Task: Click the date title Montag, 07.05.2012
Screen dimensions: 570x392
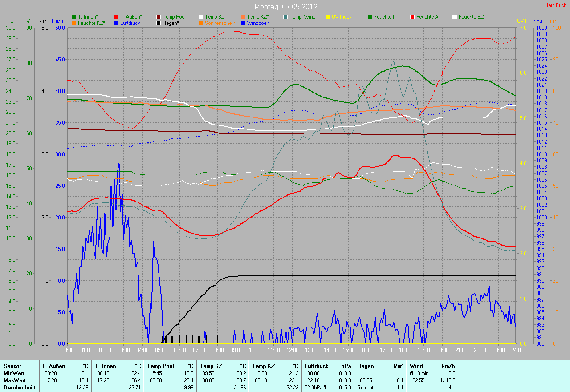Action: coord(285,7)
